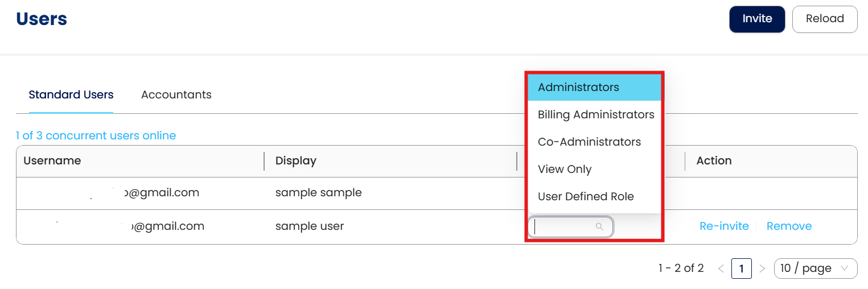Click the Username column header
Viewport: 868px width, 289px height.
(52, 161)
